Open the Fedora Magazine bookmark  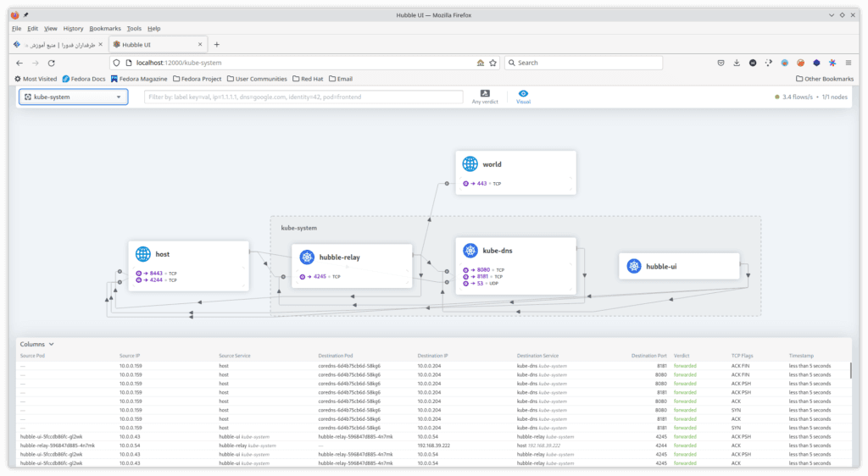click(137, 79)
